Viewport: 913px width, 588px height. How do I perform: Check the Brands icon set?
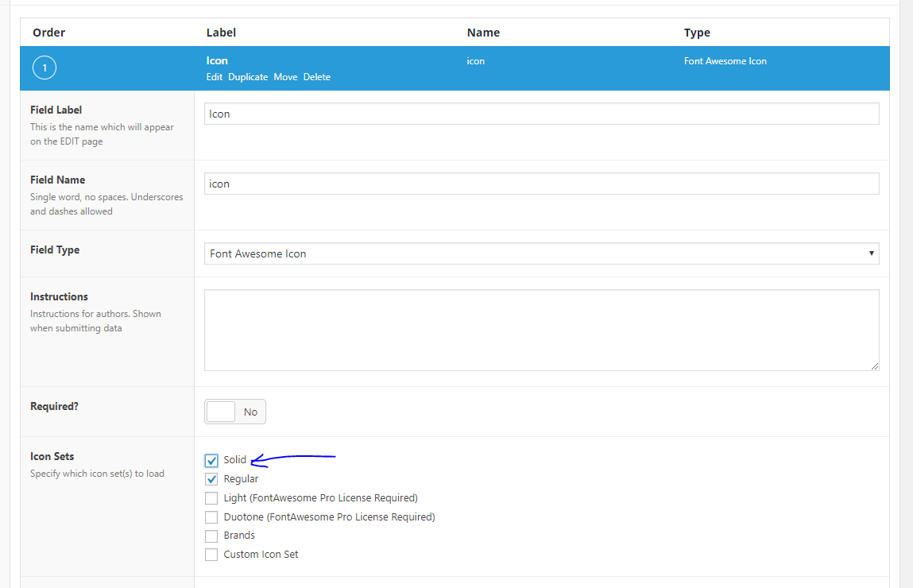click(x=211, y=536)
